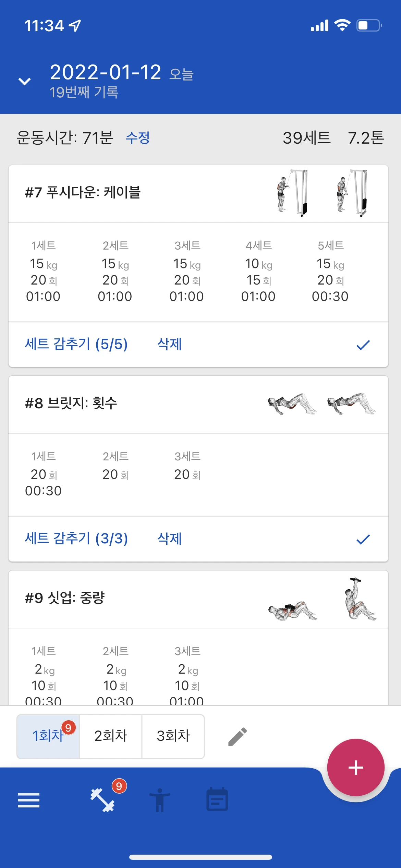The image size is (401, 868).
Task: Collapse sets via 세트 감추기 (3/3)
Action: [x=76, y=539]
